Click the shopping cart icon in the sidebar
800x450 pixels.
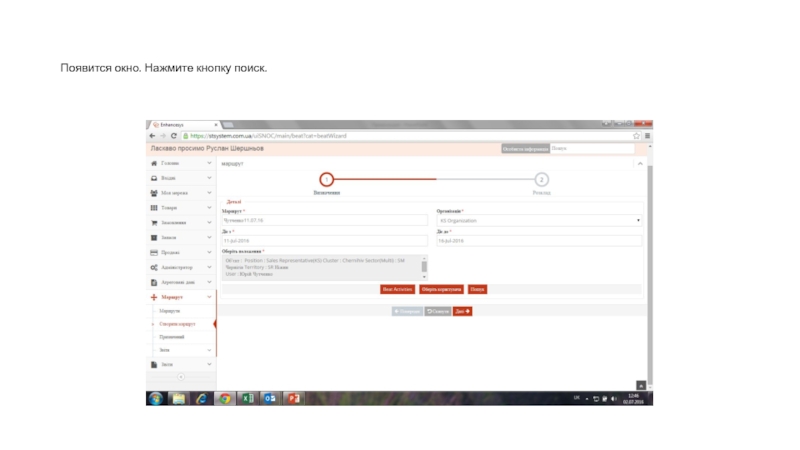pos(154,222)
